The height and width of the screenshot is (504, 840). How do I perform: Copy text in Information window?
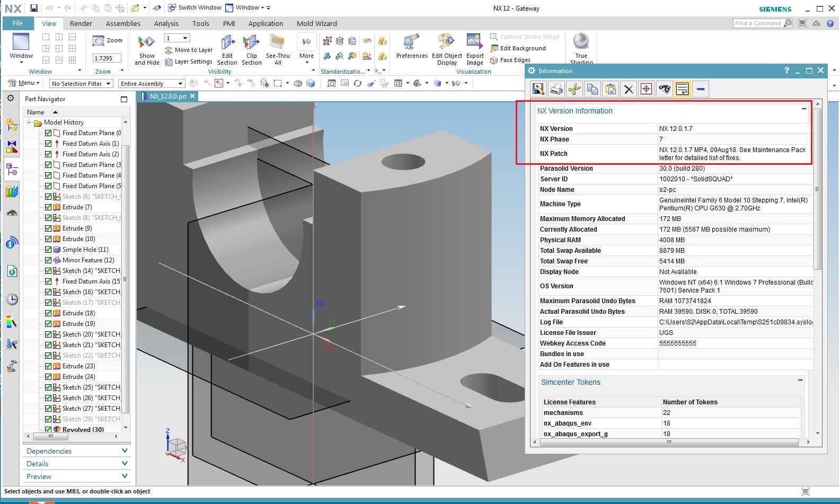click(x=593, y=89)
